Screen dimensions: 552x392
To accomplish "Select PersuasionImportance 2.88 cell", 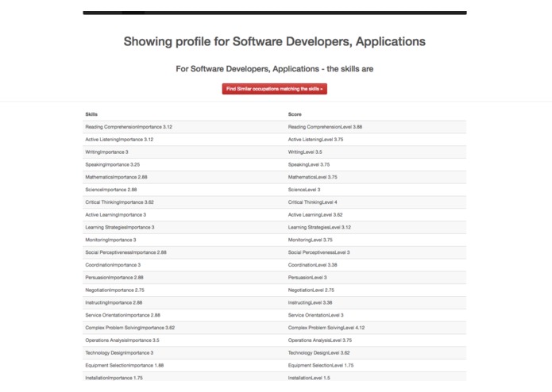I will (x=114, y=278).
